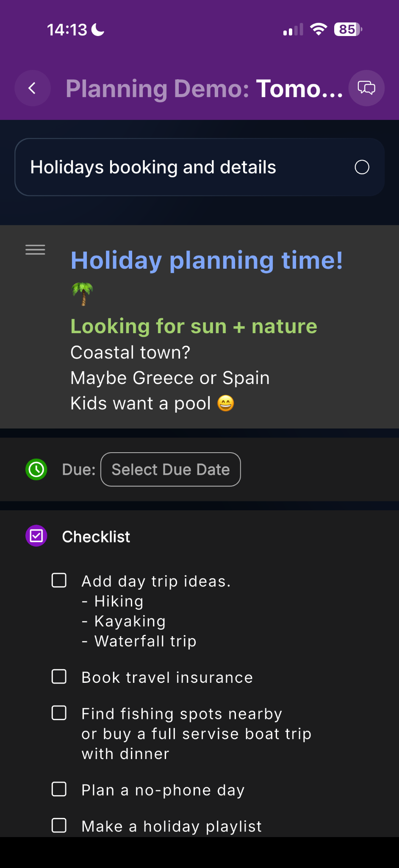399x868 pixels.
Task: Check off Add day trip ideas
Action: [x=59, y=581]
